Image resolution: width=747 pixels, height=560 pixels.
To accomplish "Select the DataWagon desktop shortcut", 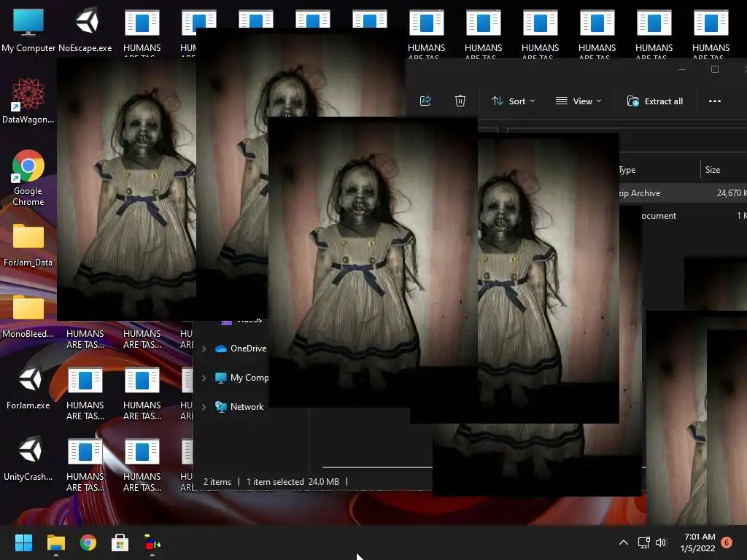I will pos(28,102).
